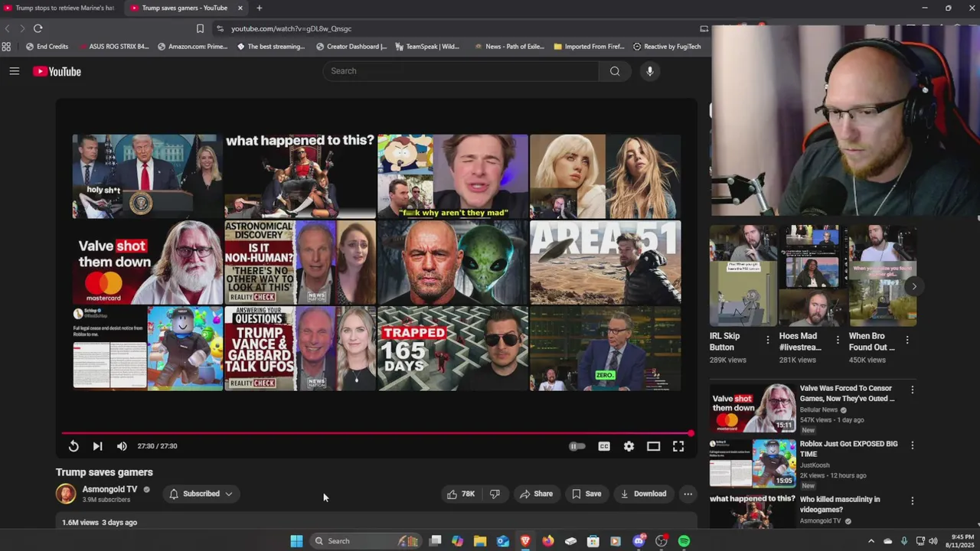Image resolution: width=980 pixels, height=551 pixels.
Task: Share this video
Action: pos(536,494)
